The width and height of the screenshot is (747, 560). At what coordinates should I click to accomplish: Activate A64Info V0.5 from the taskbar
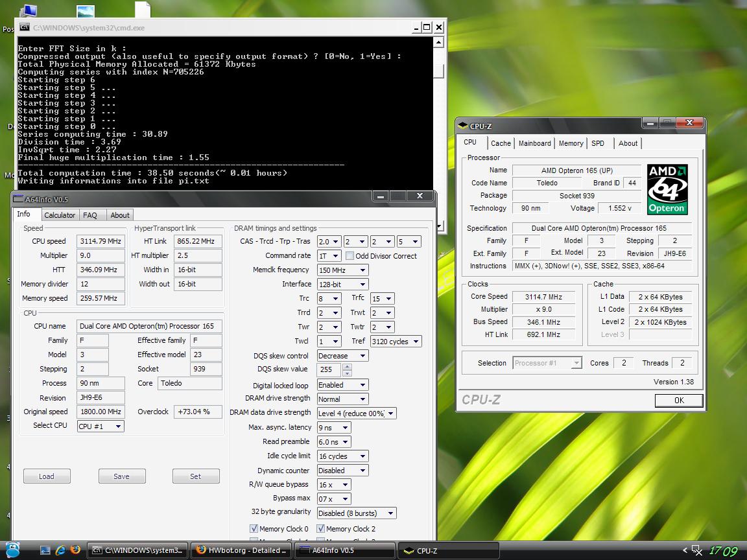345,550
